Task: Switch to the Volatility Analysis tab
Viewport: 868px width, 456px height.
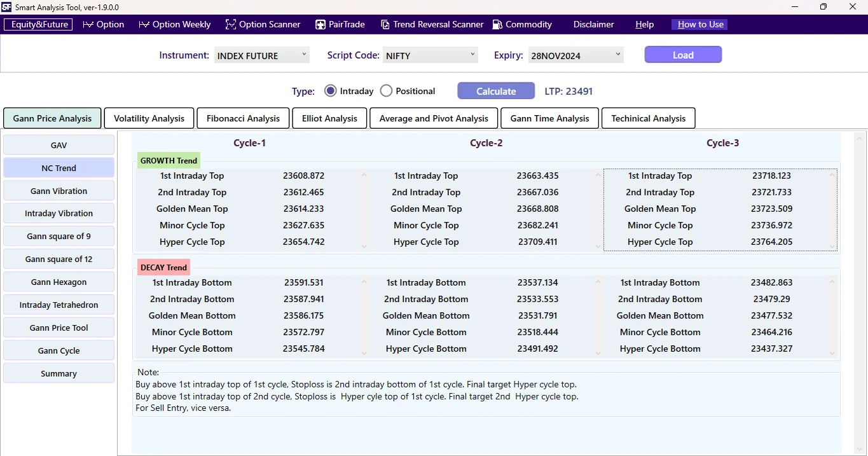Action: point(148,118)
